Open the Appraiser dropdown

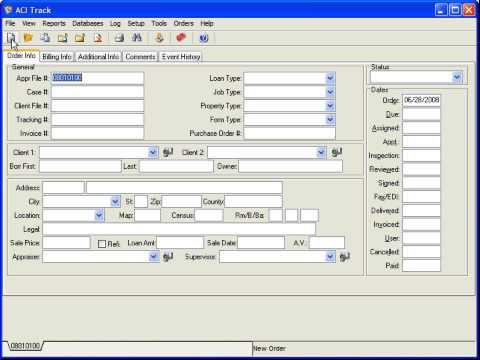[x=154, y=257]
